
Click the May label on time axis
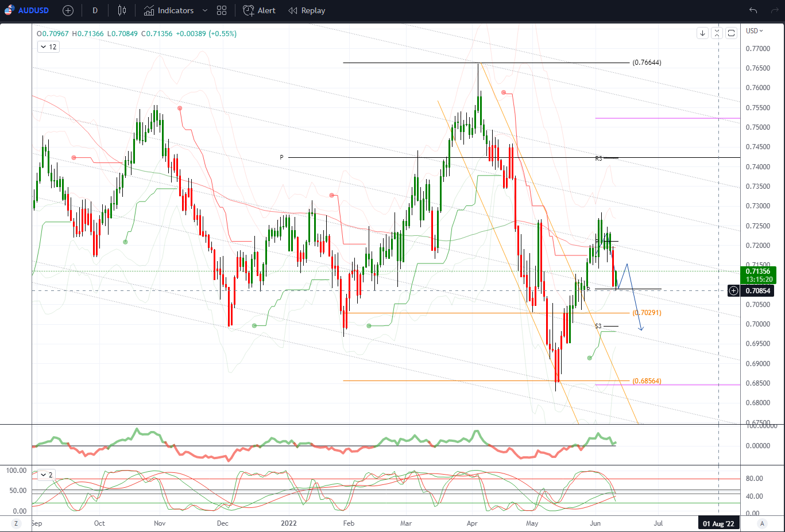pyautogui.click(x=532, y=523)
